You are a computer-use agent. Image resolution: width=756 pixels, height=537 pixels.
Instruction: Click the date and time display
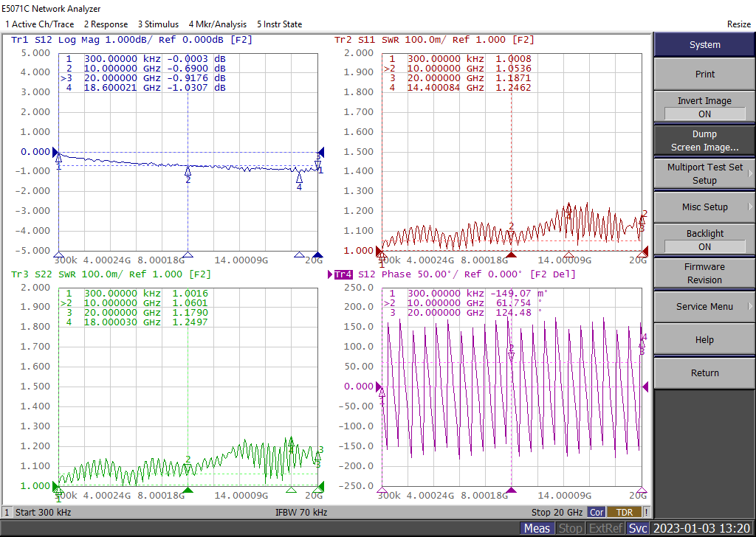pyautogui.click(x=701, y=528)
